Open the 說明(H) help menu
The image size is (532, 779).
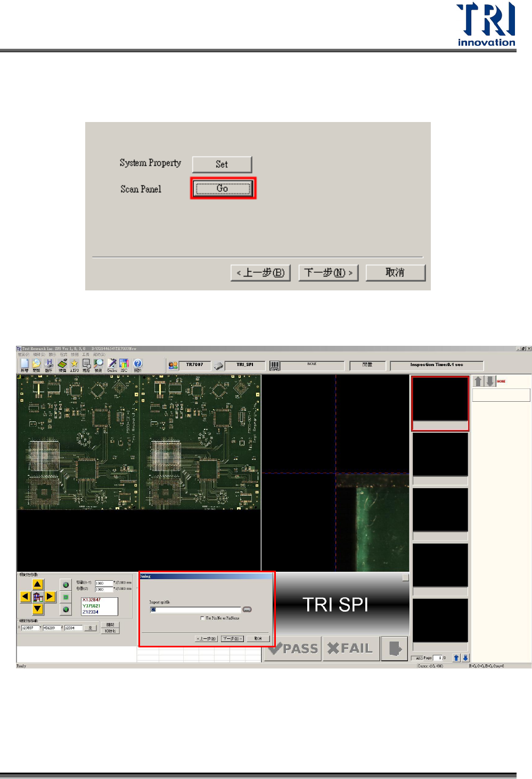coord(99,354)
